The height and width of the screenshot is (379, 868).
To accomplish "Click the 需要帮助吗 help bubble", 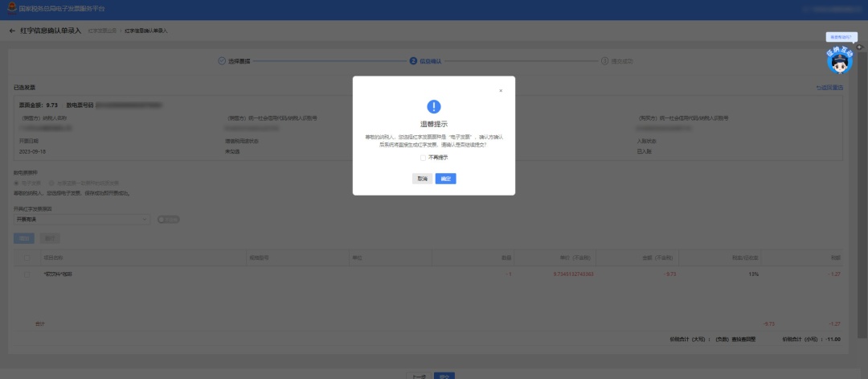I will coord(841,37).
